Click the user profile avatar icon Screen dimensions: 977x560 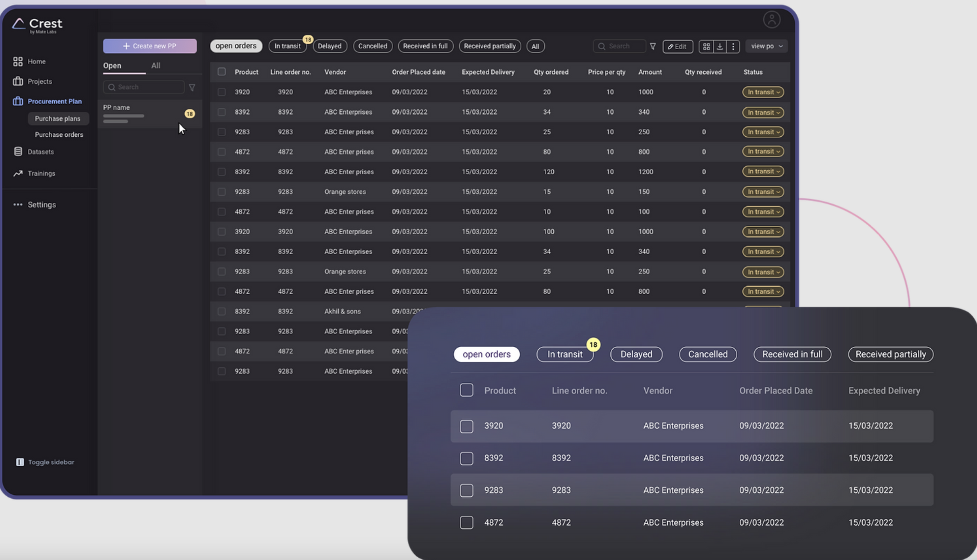coord(771,20)
